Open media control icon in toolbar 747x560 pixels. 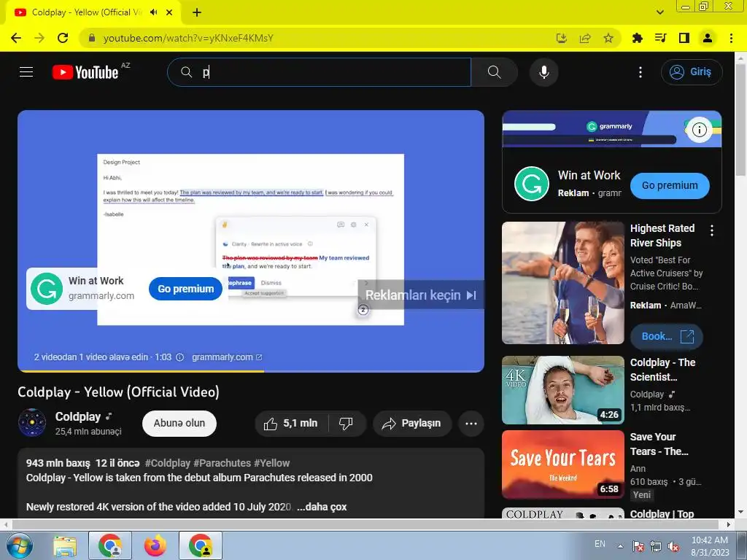coord(660,38)
